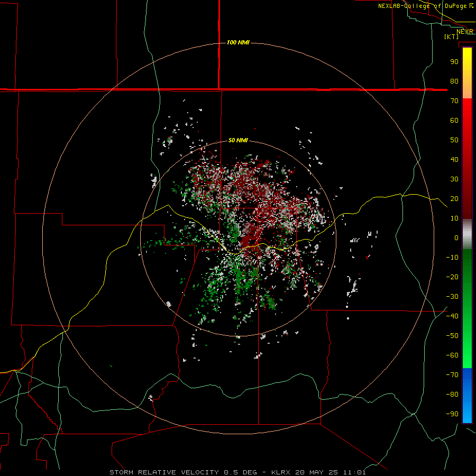
Task: Click the -50 value on velocity scale
Action: pos(452,336)
